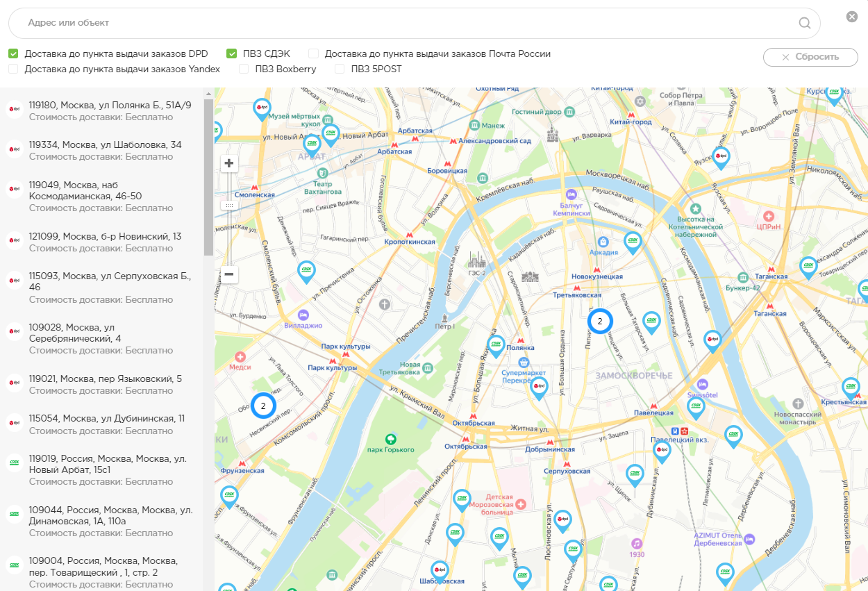Select CDEK marker next to Полянка metro
868x591 pixels.
(496, 346)
